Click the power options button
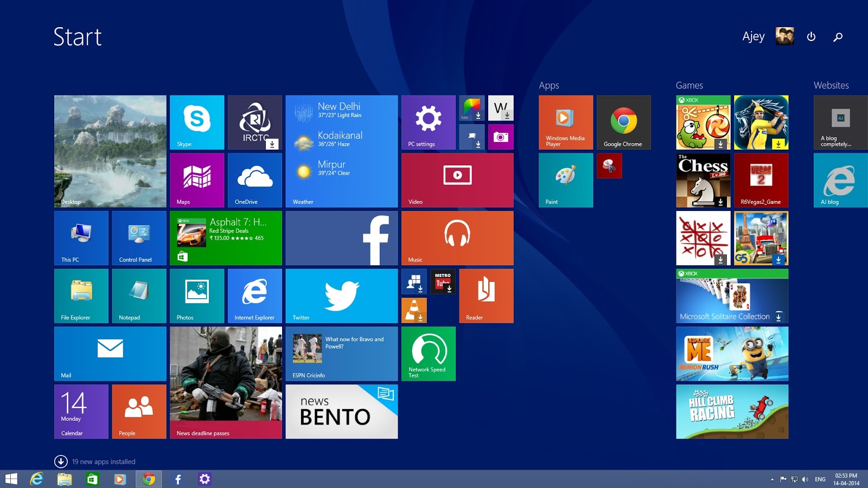This screenshot has height=488, width=868. (811, 36)
